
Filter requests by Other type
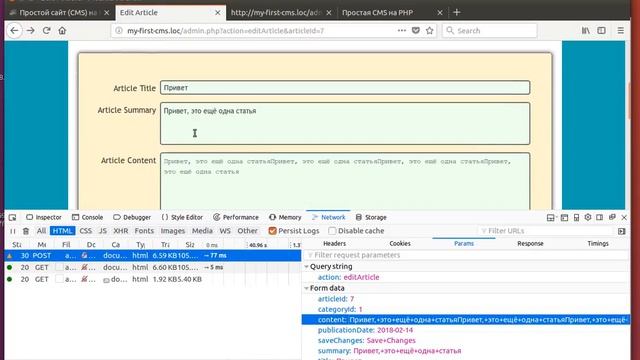[x=247, y=231]
